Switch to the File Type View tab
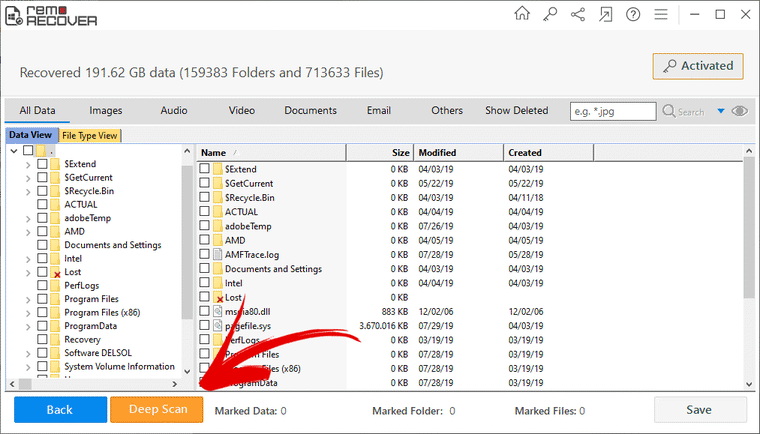Image resolution: width=760 pixels, height=434 pixels. tap(90, 136)
